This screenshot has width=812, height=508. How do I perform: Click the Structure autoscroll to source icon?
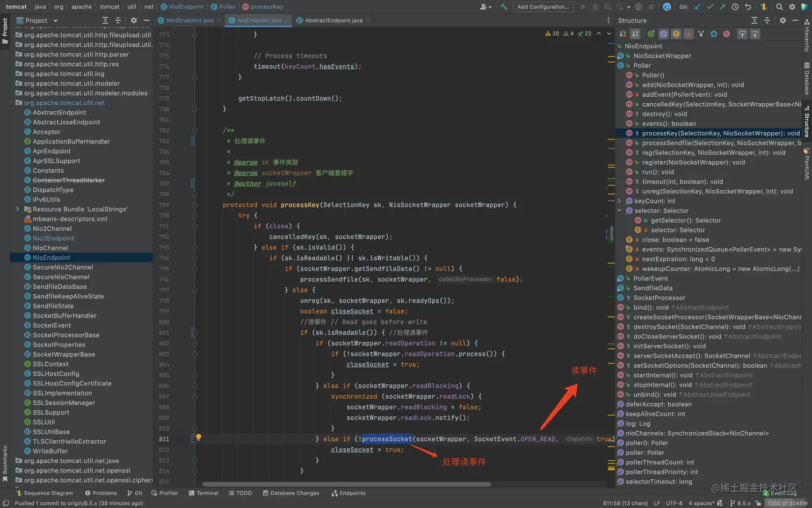click(742, 34)
